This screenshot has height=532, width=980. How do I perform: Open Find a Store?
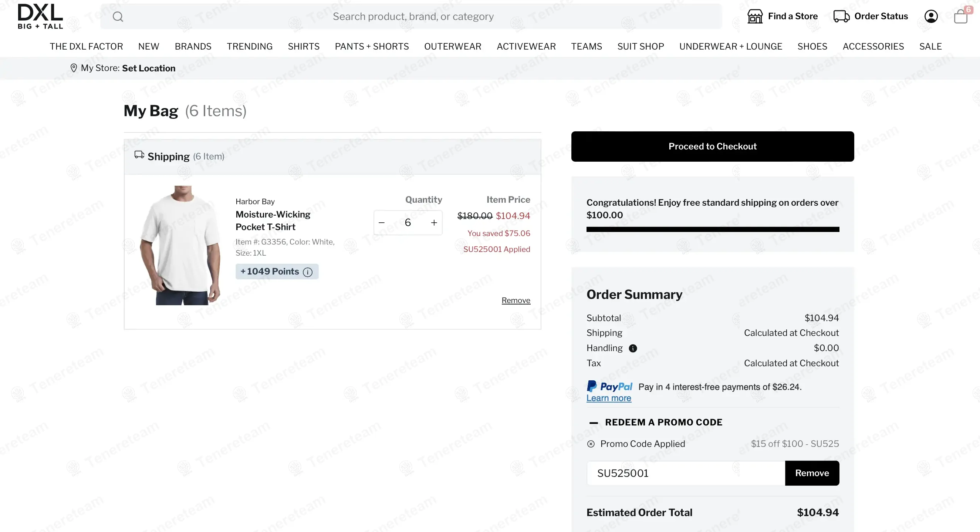pos(782,16)
